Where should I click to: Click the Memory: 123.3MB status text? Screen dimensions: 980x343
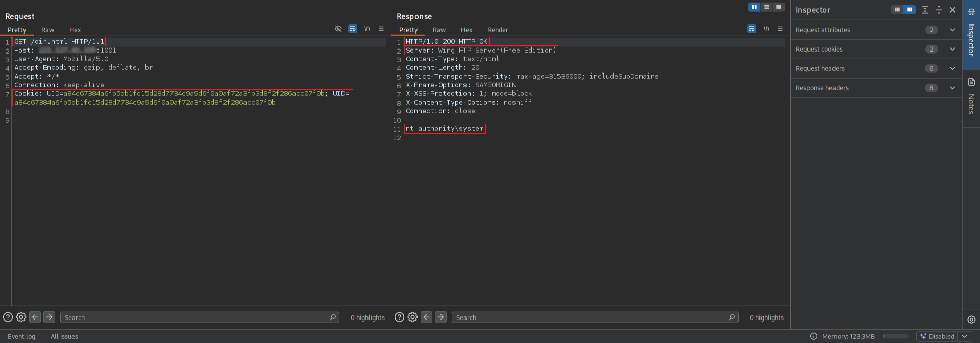click(x=848, y=336)
